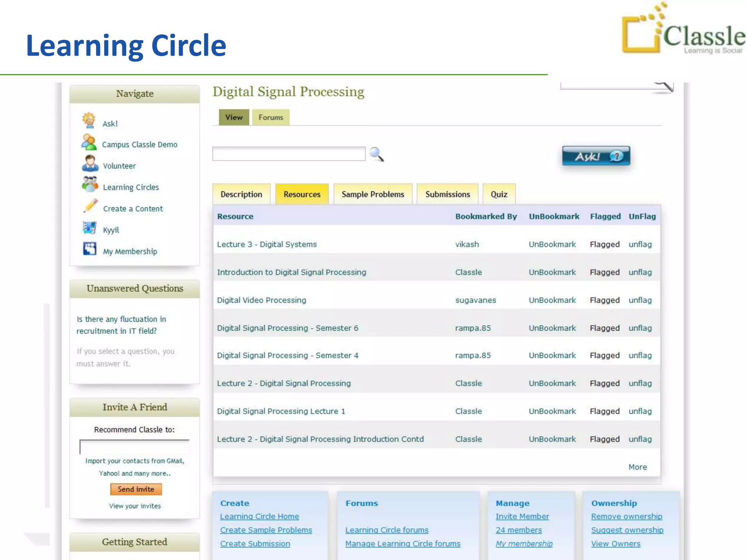Click rampa.85 in the Semester 6 row
The height and width of the screenshot is (560, 747).
[473, 328]
